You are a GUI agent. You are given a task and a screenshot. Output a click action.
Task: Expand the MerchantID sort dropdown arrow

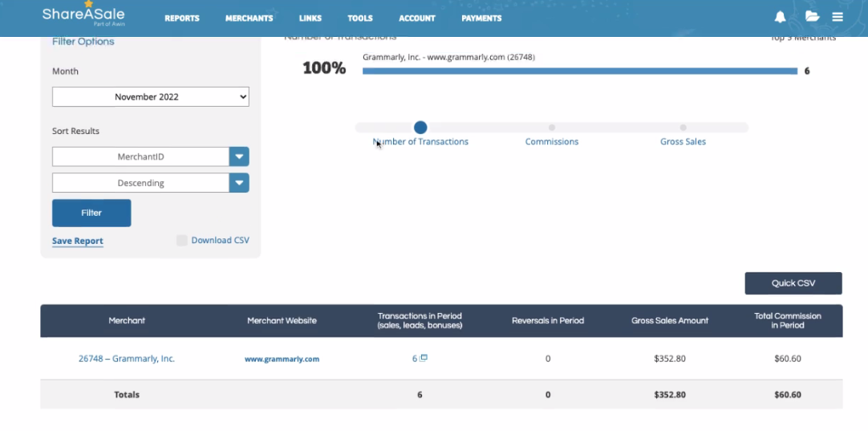tap(239, 157)
